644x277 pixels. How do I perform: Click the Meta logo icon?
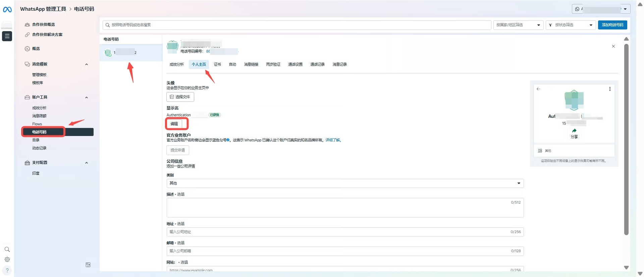tap(7, 10)
